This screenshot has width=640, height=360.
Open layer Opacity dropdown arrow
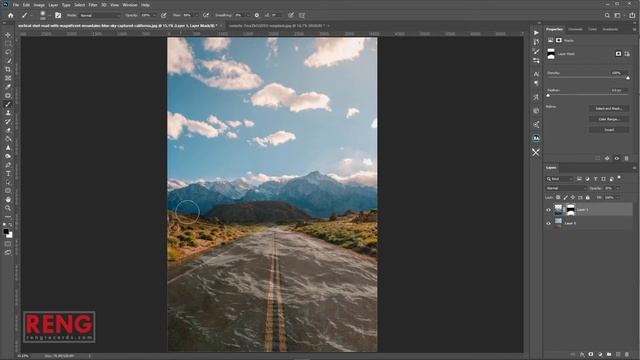618,188
